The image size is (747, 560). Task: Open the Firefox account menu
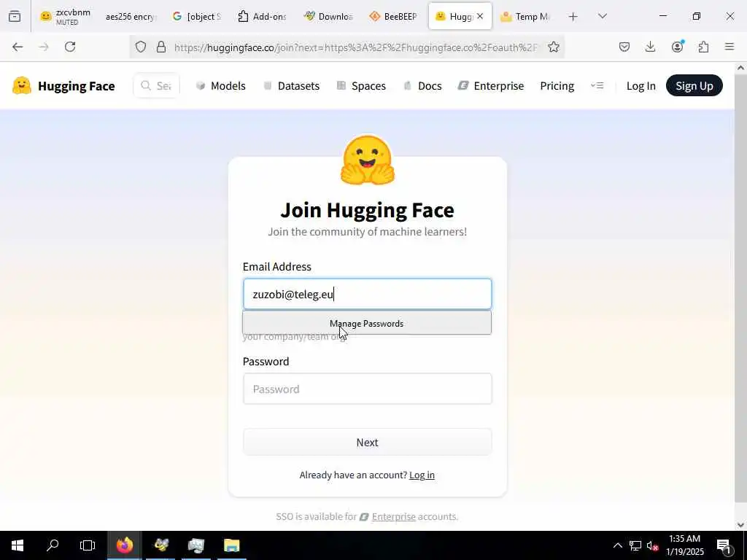pos(677,46)
